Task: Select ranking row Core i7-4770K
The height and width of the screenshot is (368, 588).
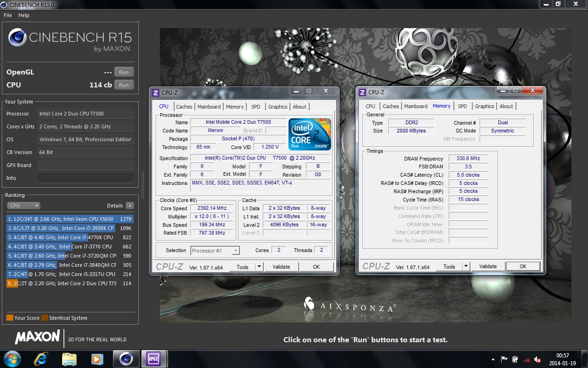Action: pyautogui.click(x=70, y=237)
